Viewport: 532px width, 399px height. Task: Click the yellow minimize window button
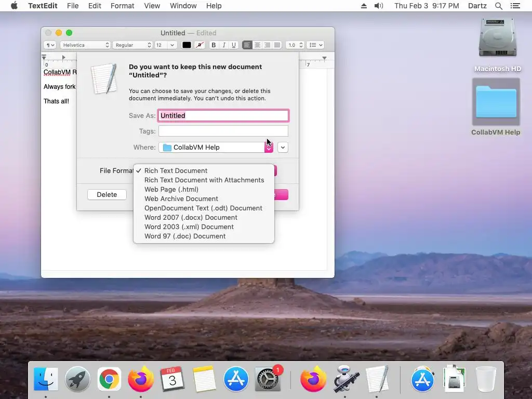(x=59, y=33)
